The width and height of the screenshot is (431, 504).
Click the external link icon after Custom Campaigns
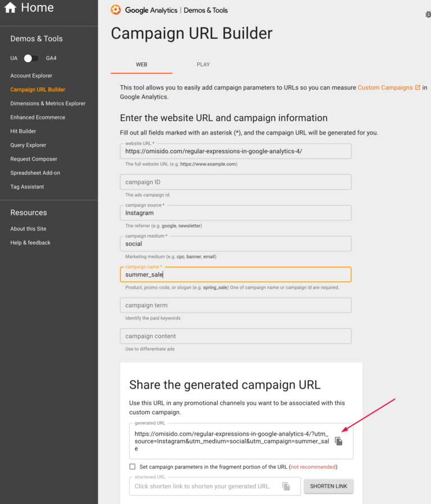pyautogui.click(x=418, y=87)
